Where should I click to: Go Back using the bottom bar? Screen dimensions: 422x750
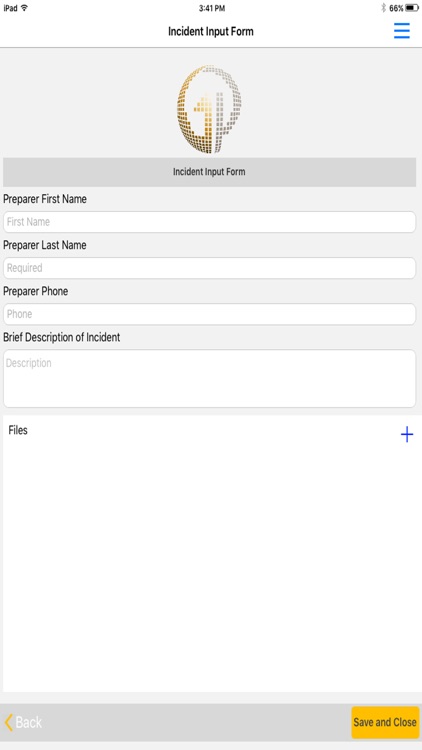click(23, 722)
